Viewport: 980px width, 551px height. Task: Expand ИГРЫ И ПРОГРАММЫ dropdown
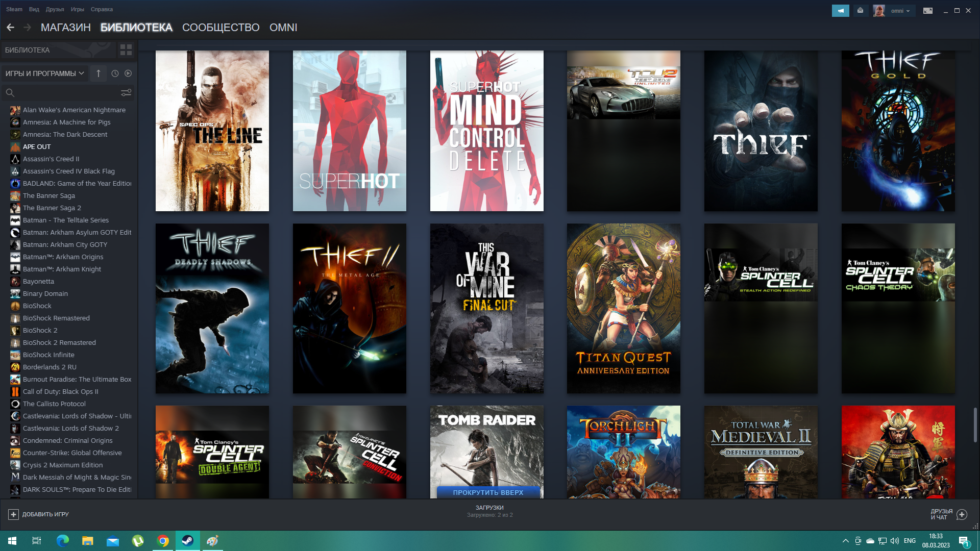(44, 73)
